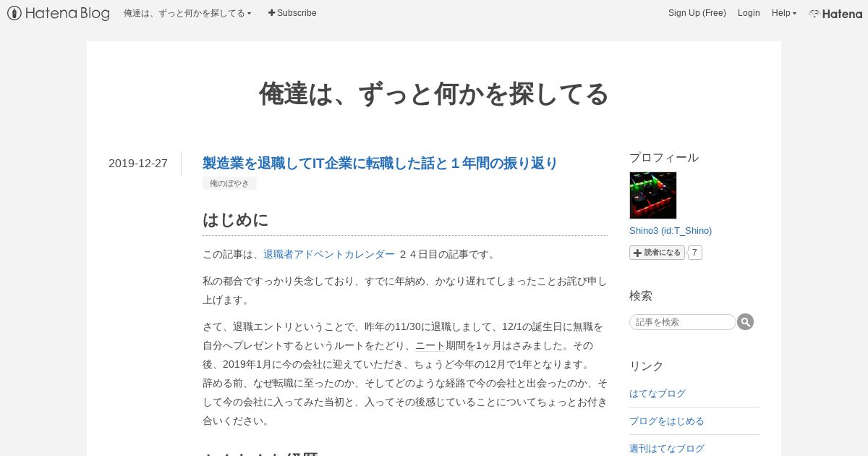The image size is (868, 456).
Task: Open the blog title 俺達は、ずっと何かを探してる
Action: [434, 94]
